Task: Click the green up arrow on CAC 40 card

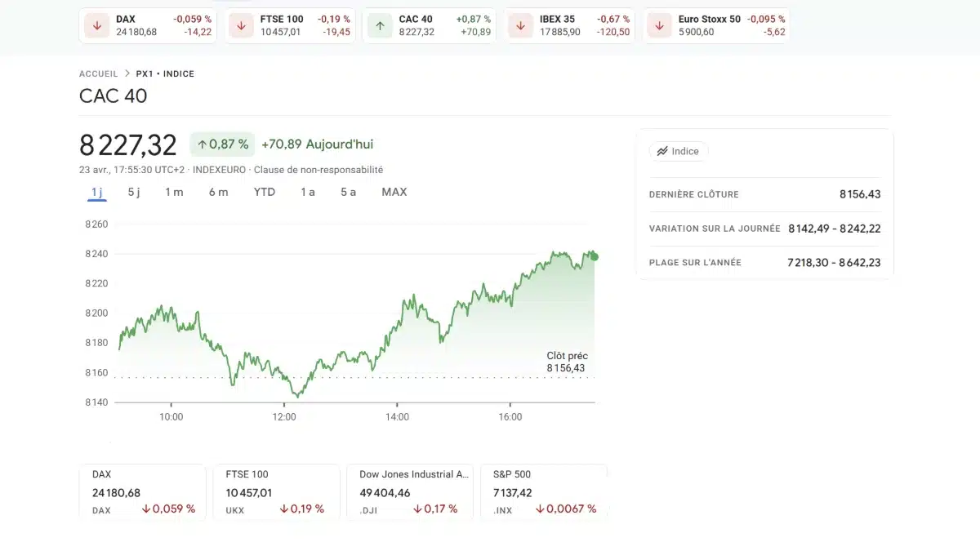Action: coord(380,24)
